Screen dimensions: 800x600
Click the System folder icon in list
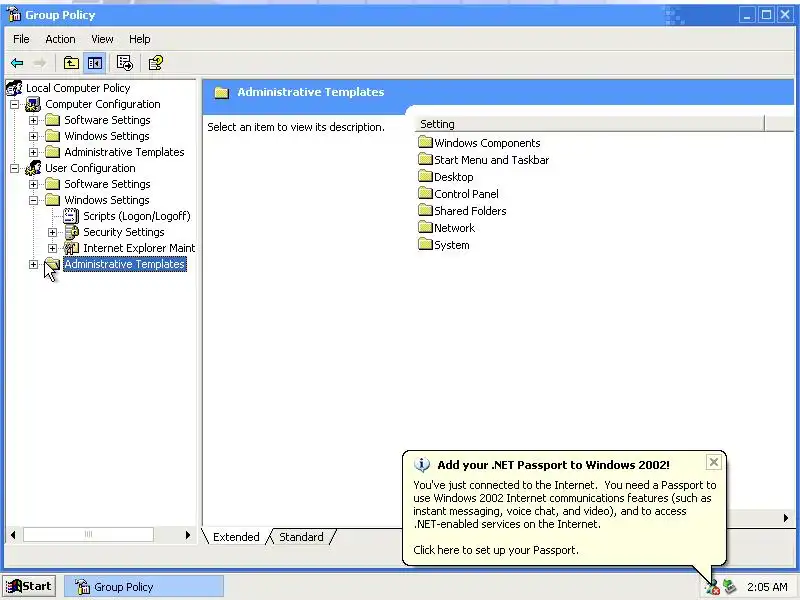[x=425, y=244]
